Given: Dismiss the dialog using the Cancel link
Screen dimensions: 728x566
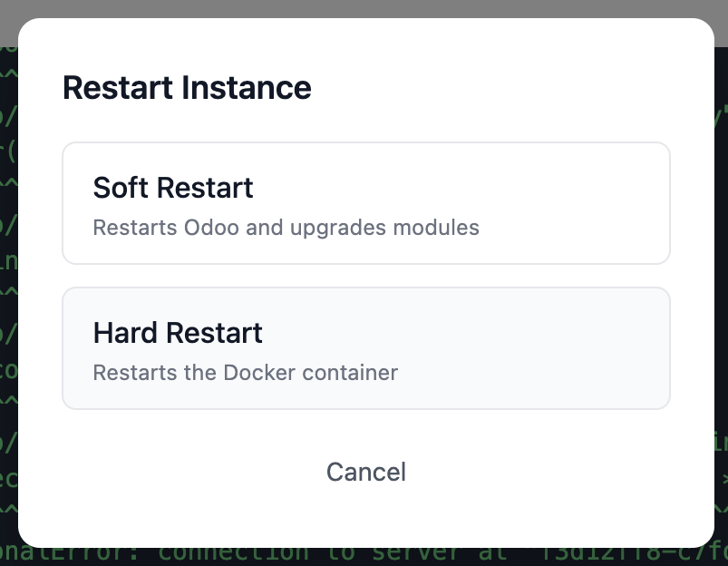Looking at the screenshot, I should (366, 472).
